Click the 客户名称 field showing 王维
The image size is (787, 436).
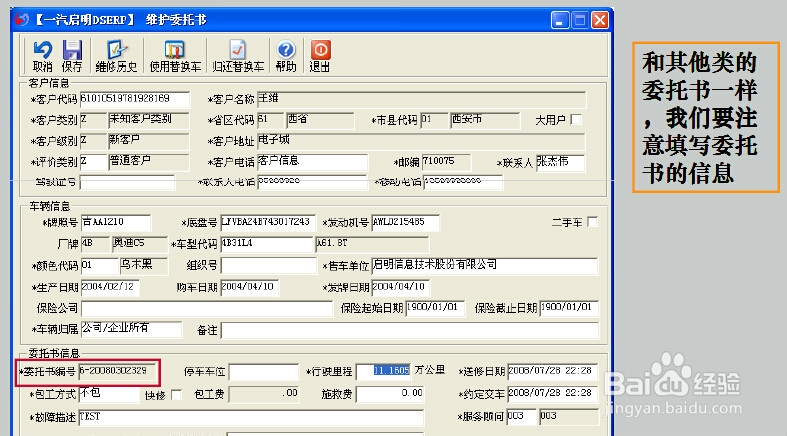coord(421,99)
